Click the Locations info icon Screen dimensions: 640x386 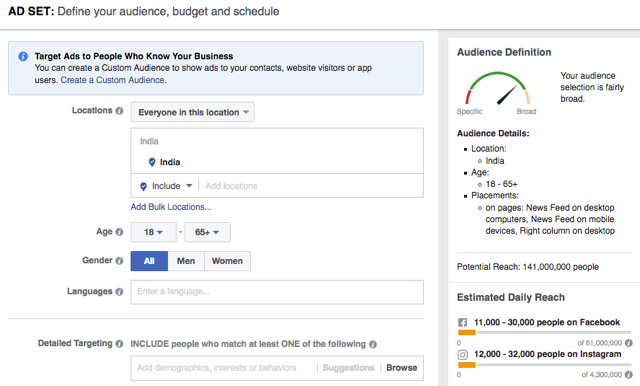[x=119, y=111]
